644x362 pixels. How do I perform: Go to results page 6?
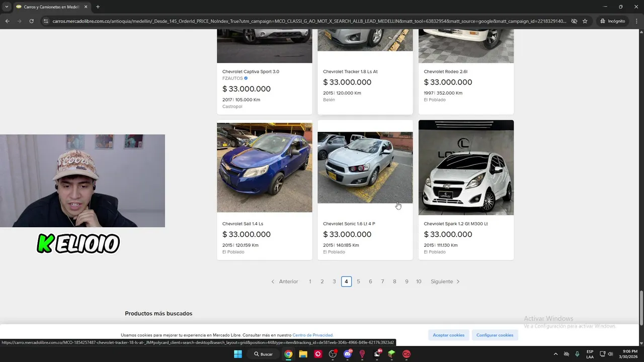[370, 282]
